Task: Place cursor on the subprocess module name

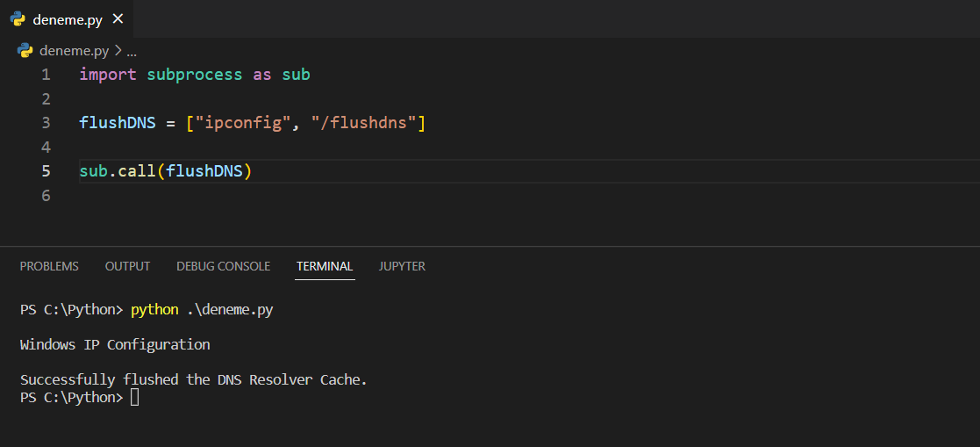Action: [x=194, y=75]
